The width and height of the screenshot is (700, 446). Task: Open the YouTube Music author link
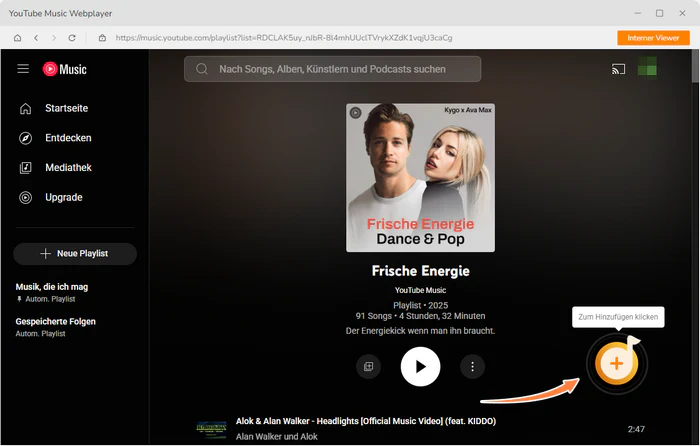click(x=420, y=290)
